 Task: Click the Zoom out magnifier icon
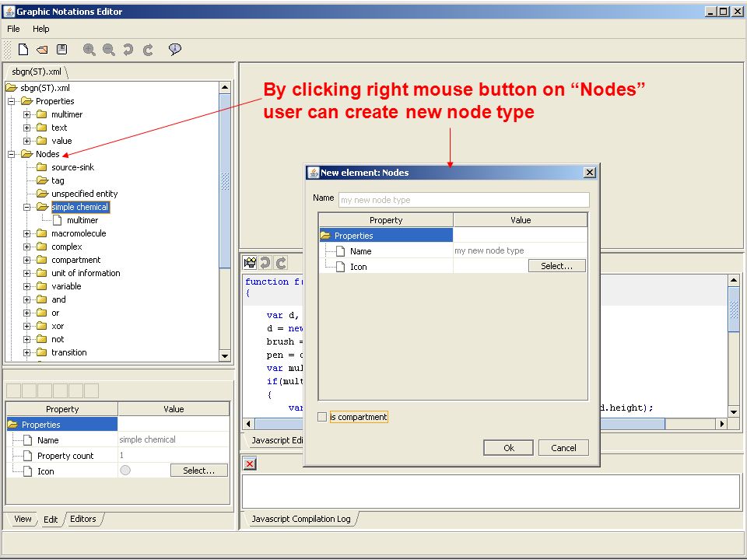[109, 49]
